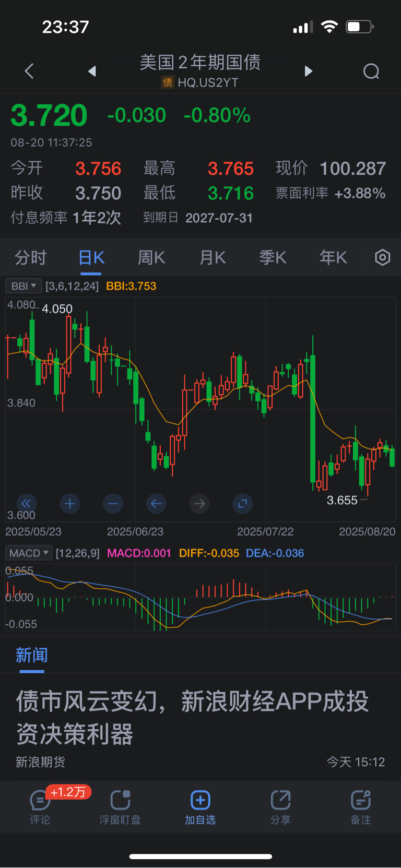Tap the iOS home indicator bar
This screenshot has width=401, height=868.
(200, 857)
